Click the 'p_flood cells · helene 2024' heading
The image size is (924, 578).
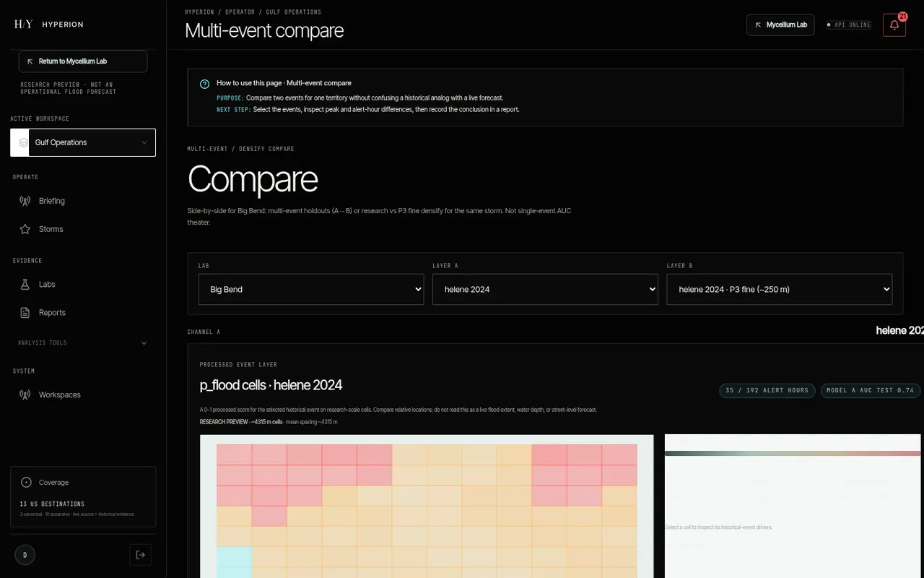pos(271,385)
